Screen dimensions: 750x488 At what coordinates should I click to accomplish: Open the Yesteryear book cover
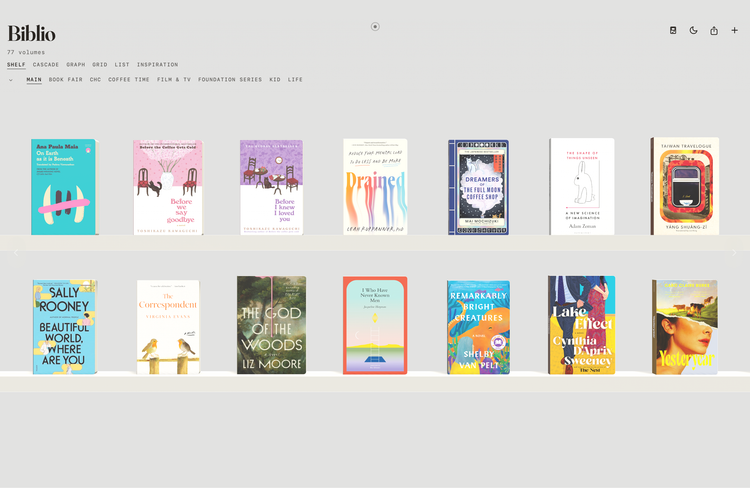tap(684, 327)
